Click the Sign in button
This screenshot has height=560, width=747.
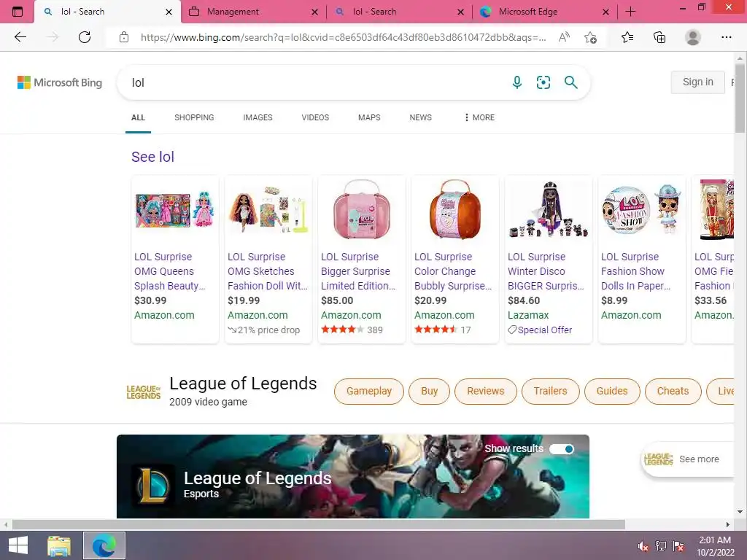click(x=698, y=82)
